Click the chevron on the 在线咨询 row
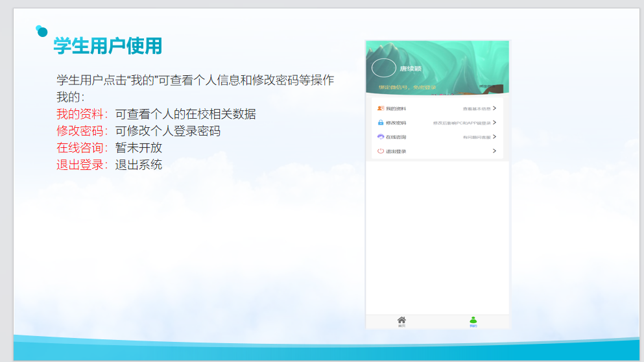644x362 pixels. click(x=495, y=137)
